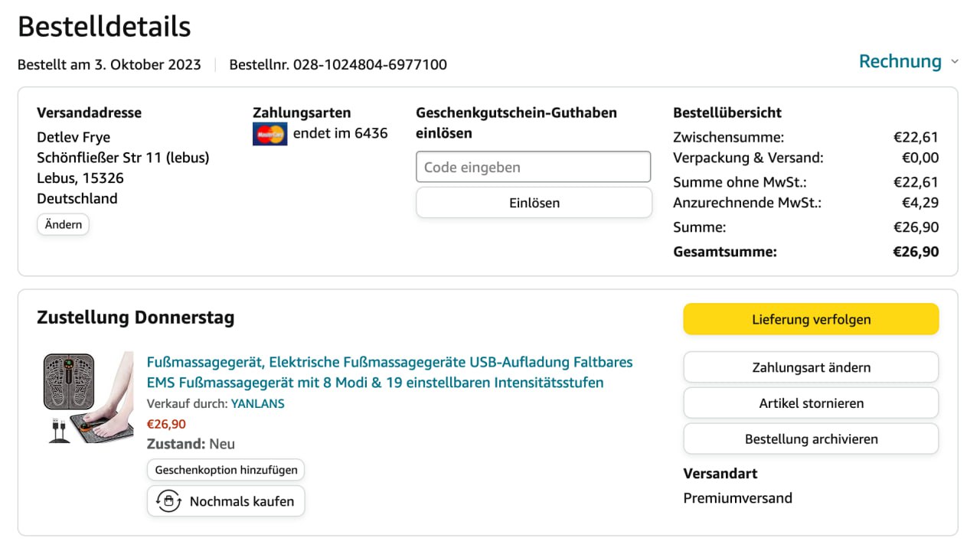This screenshot has width=980, height=551.
Task: Archive order with Bestellung archivieren
Action: 811,439
